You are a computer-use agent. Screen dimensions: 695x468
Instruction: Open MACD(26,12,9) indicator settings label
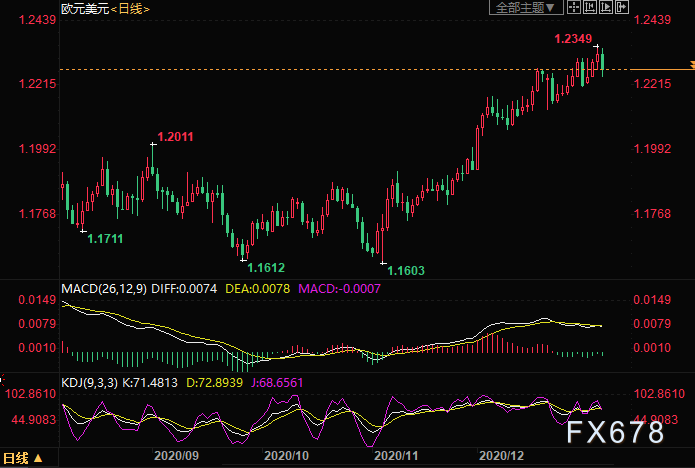pos(107,288)
